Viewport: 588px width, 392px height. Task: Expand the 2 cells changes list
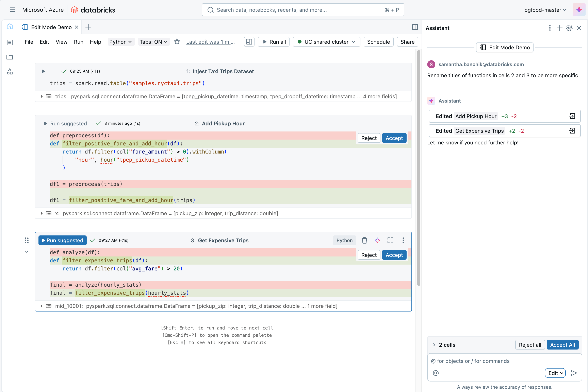[434, 345]
